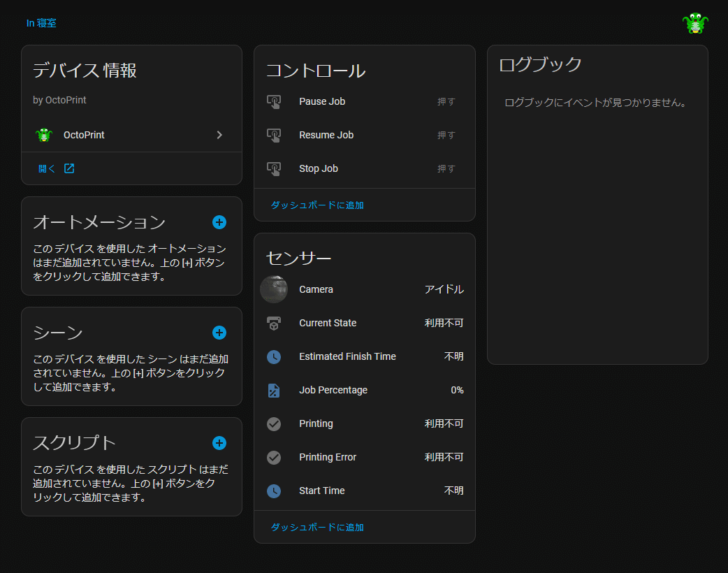728x573 pixels.
Task: Click the OctoPrint logo in top-right corner
Action: pos(695,23)
